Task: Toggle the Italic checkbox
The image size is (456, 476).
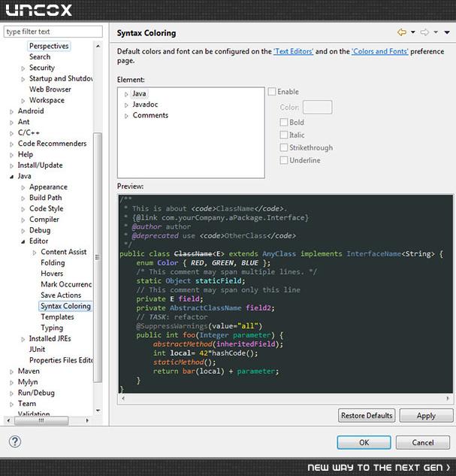Action: click(x=284, y=135)
